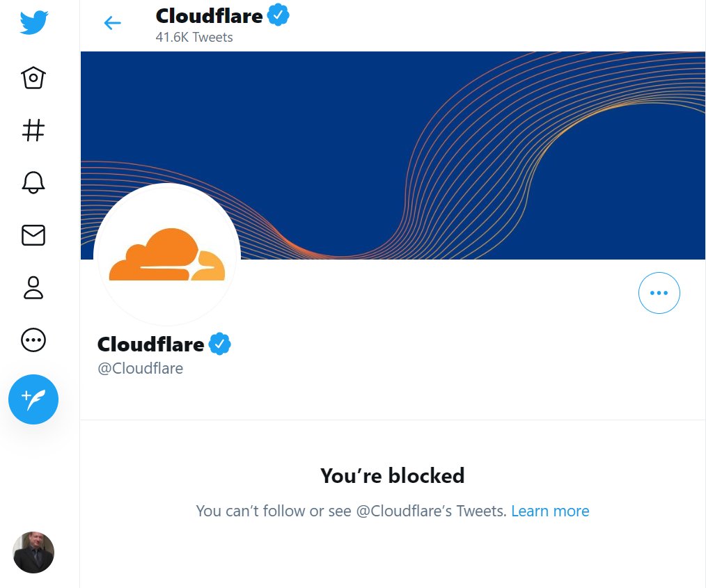Go to the Home timeline icon
This screenshot has height=588, width=706.
33,77
